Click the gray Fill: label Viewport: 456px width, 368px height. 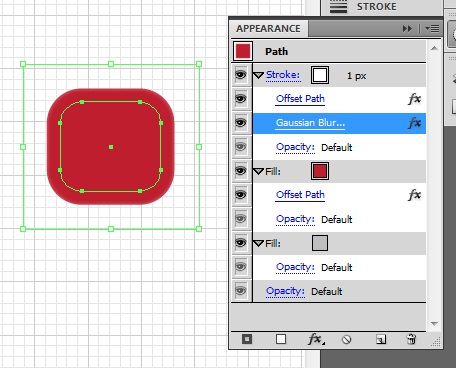tap(273, 243)
